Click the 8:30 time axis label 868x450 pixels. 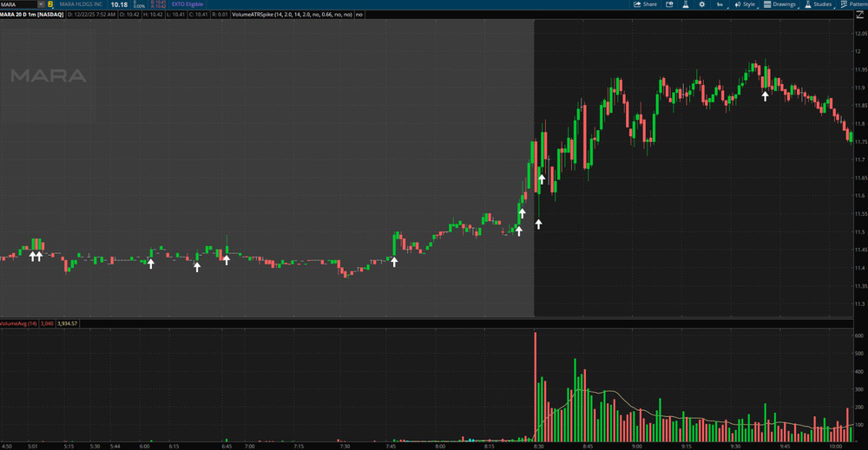click(x=538, y=447)
